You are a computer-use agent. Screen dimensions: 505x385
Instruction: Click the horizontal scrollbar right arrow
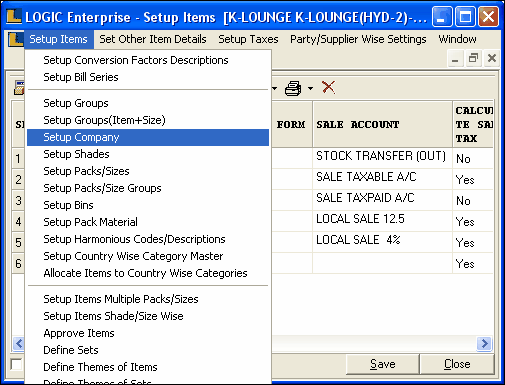[x=484, y=343]
